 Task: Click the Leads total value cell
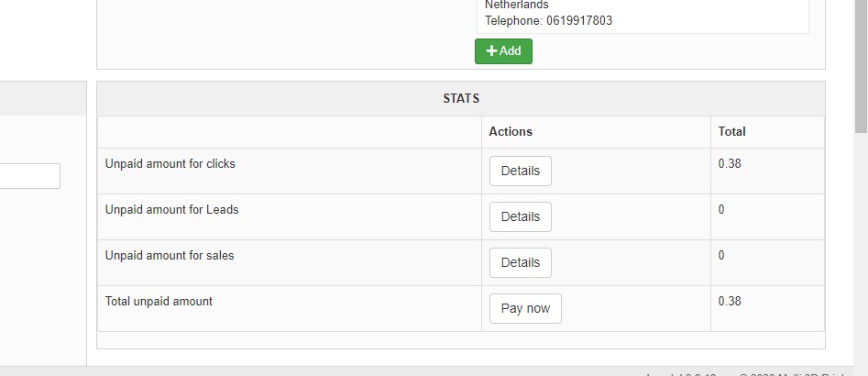coord(721,210)
